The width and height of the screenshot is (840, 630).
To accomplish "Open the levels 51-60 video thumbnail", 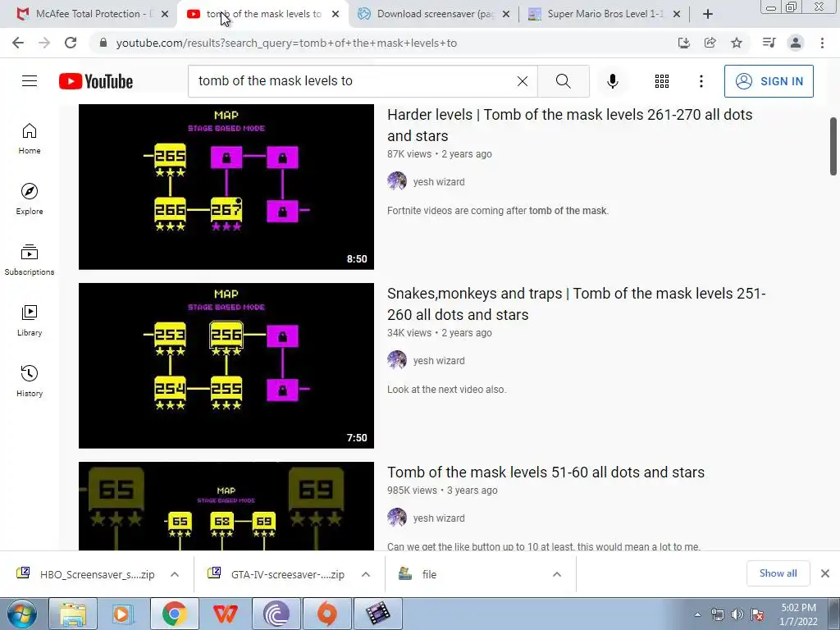I will pos(226,506).
